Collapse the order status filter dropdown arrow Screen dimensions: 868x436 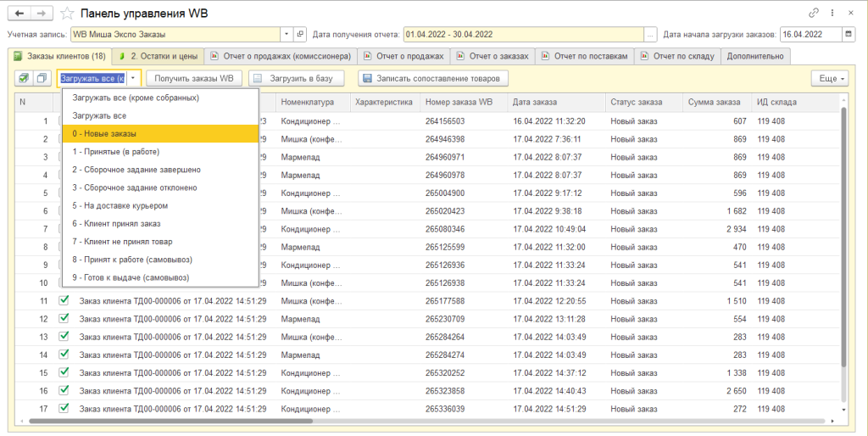pos(134,78)
